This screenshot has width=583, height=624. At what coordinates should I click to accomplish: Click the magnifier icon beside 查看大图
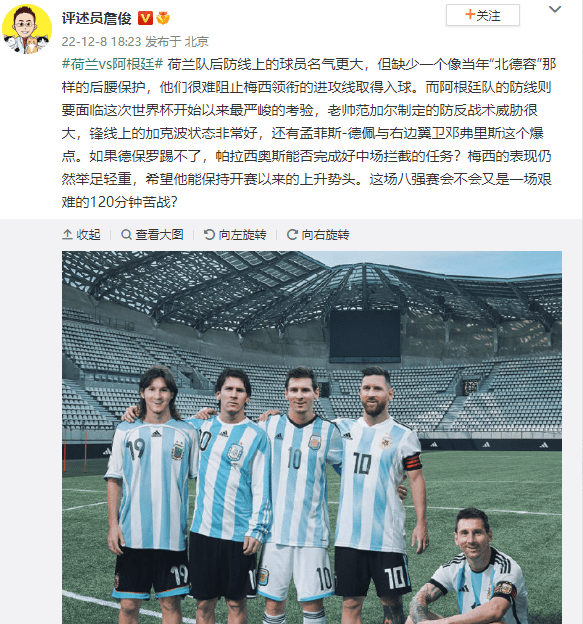126,234
